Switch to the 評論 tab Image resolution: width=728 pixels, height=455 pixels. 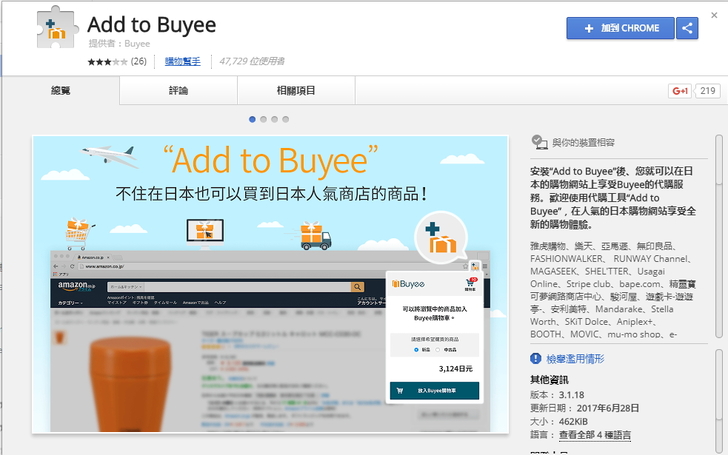[178, 91]
